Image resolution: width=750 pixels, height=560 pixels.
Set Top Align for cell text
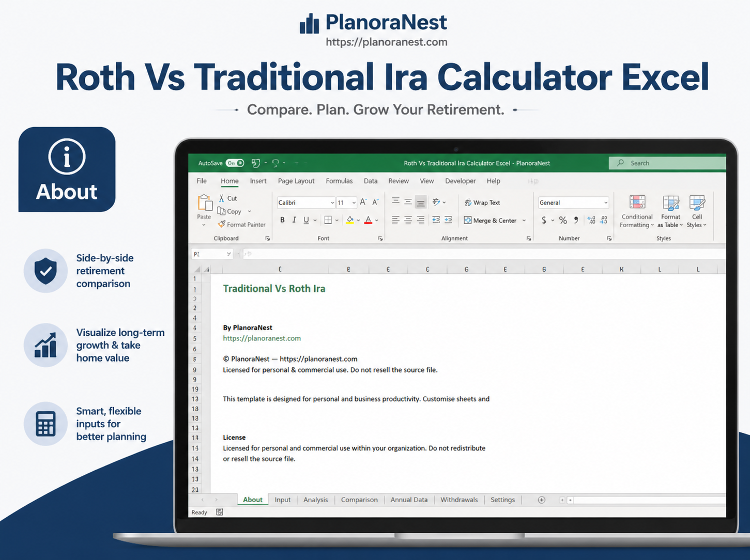pos(395,201)
